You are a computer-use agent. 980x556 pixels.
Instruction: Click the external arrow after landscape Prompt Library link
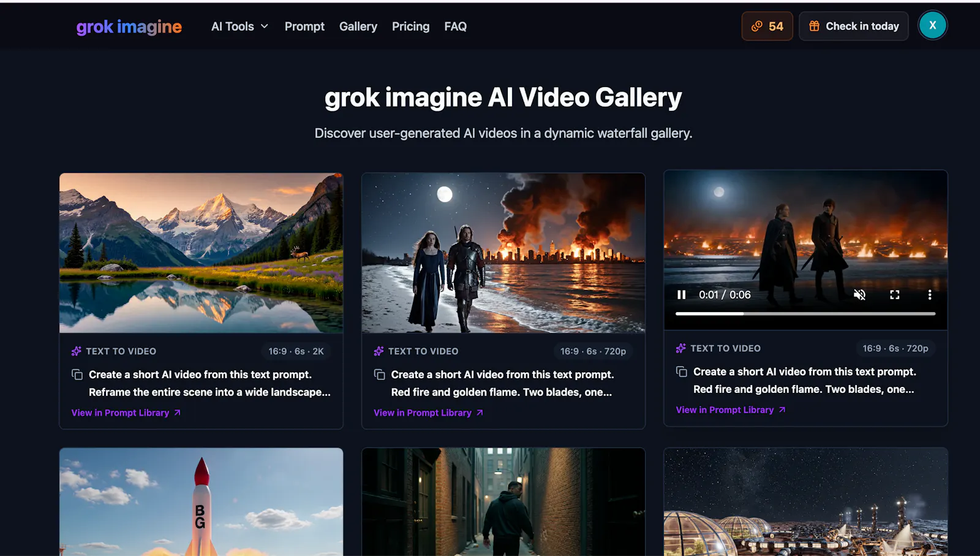[177, 413]
